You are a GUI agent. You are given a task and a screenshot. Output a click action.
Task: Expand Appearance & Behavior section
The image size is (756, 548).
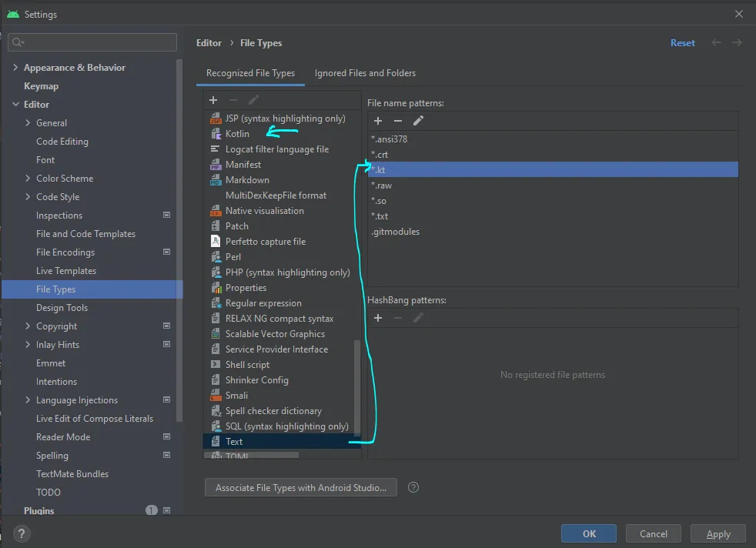[x=15, y=68]
